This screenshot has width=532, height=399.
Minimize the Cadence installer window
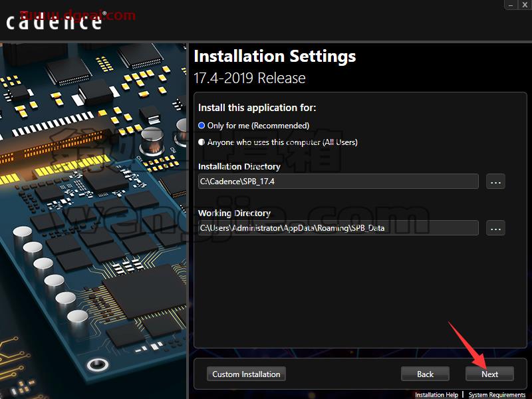pyautogui.click(x=511, y=5)
